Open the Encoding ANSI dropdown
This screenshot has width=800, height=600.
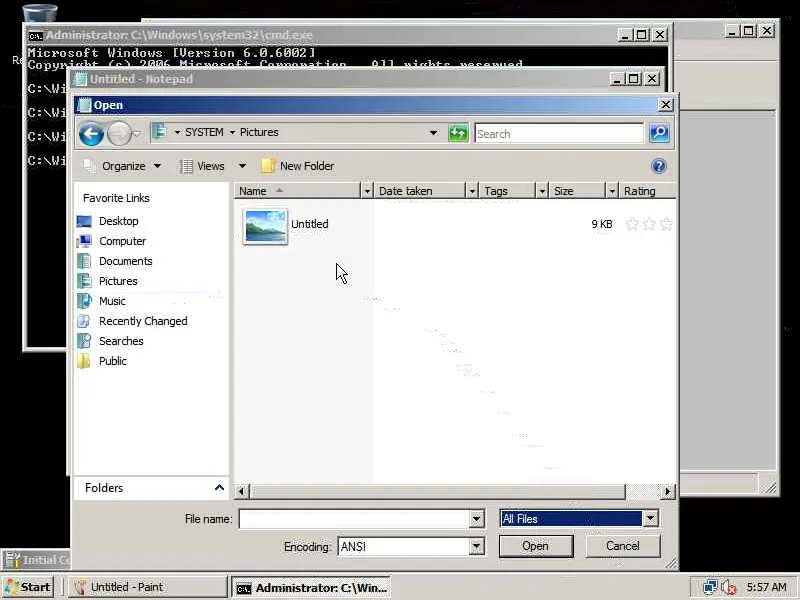pyautogui.click(x=476, y=546)
